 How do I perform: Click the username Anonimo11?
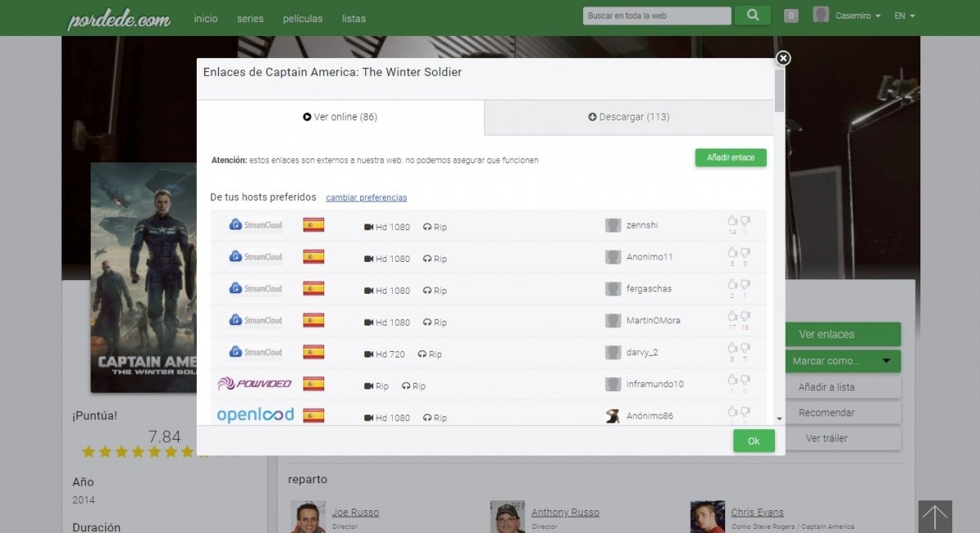650,257
